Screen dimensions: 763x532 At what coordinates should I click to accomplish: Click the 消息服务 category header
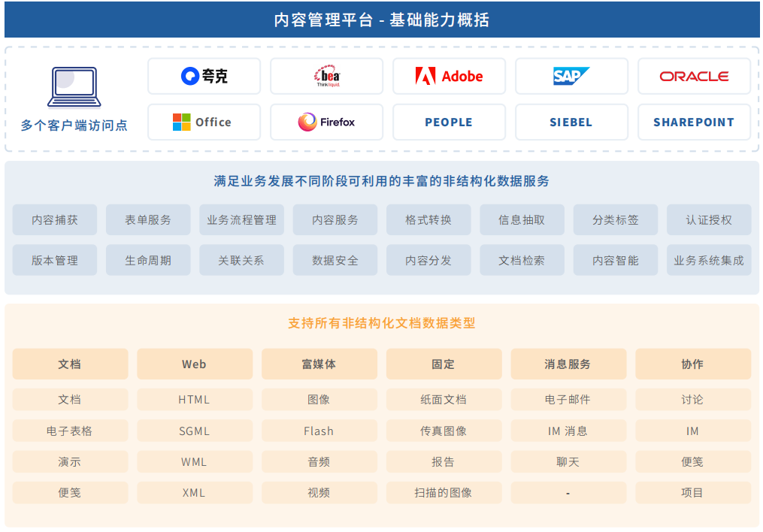pyautogui.click(x=568, y=364)
